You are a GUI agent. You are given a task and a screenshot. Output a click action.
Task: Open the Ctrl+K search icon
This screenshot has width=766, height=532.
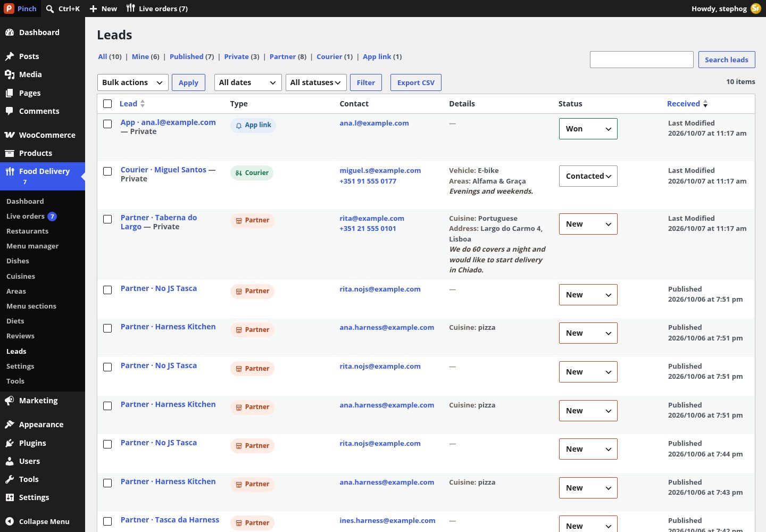coord(50,9)
